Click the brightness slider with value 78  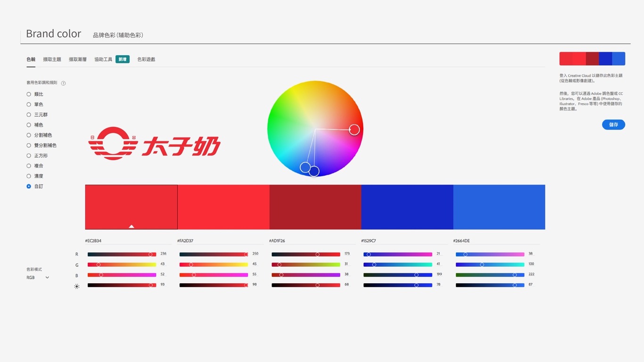(397, 285)
